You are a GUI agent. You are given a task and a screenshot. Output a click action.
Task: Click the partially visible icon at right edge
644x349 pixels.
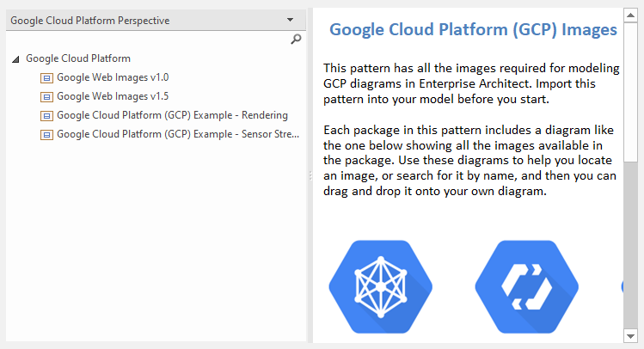pos(621,287)
